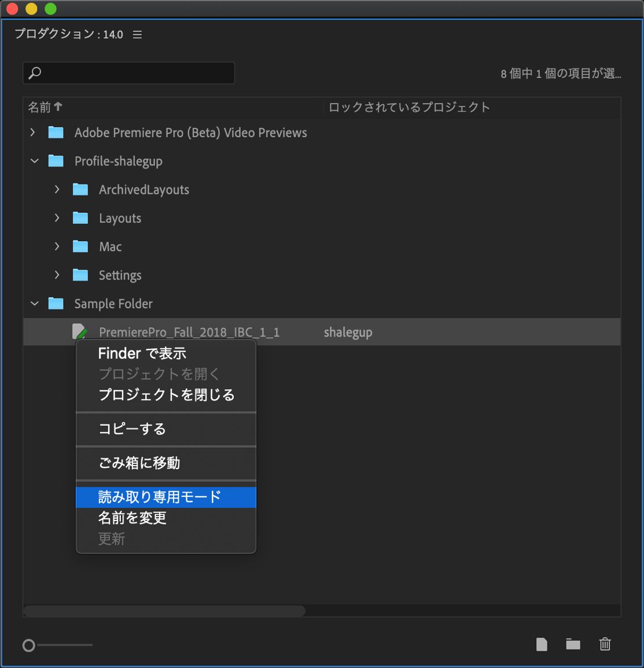Expand the Settings folder

tap(57, 275)
